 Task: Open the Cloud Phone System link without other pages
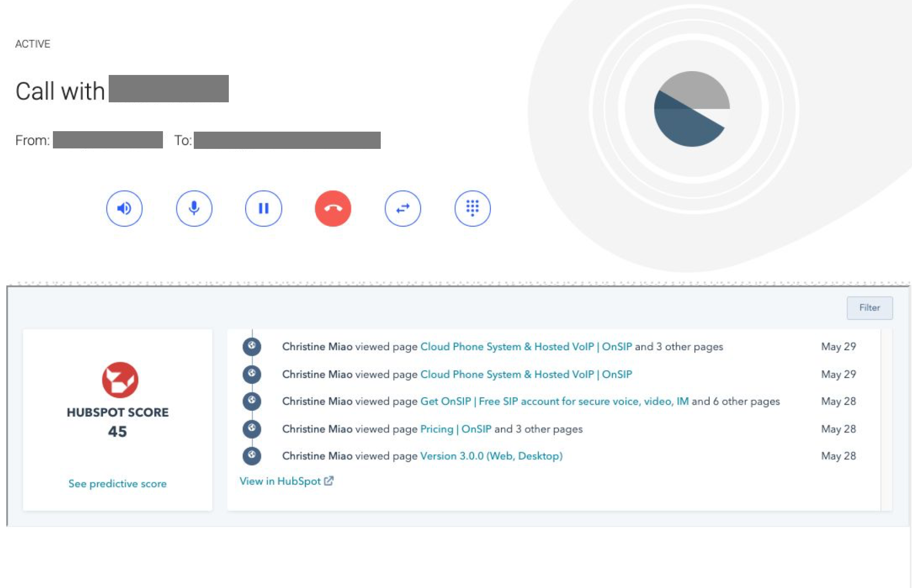click(526, 374)
